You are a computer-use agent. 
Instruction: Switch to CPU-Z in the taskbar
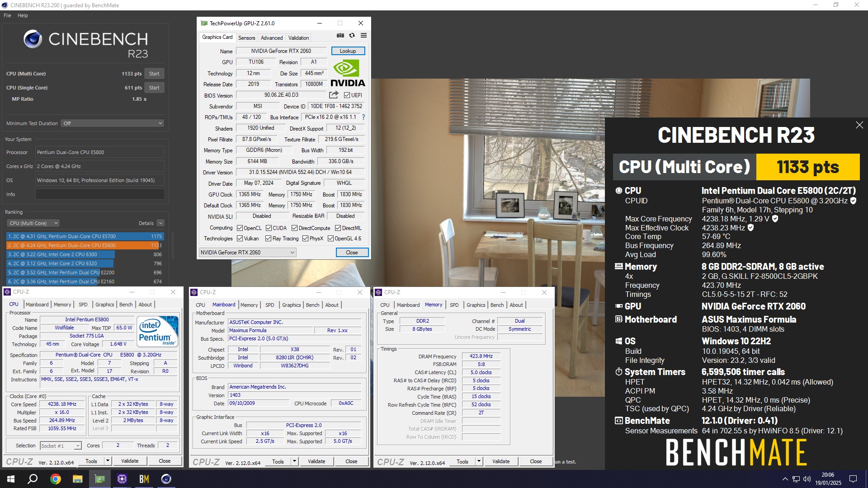tap(122, 479)
